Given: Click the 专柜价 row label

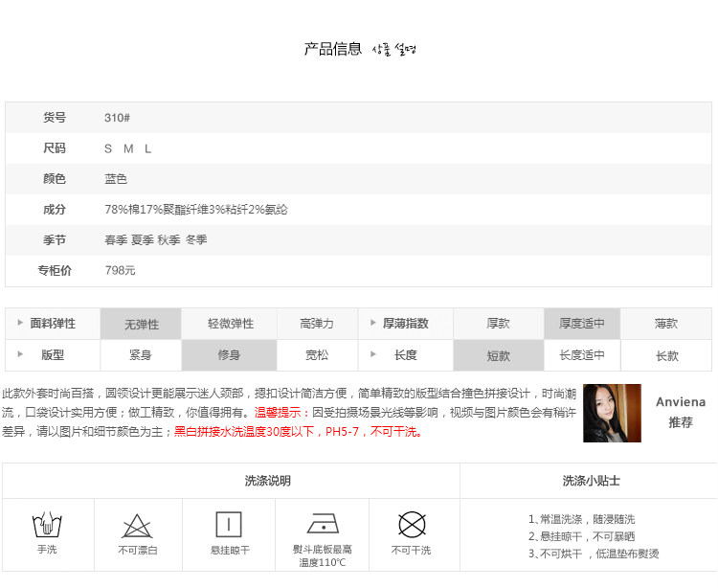Looking at the screenshot, I should [55, 270].
